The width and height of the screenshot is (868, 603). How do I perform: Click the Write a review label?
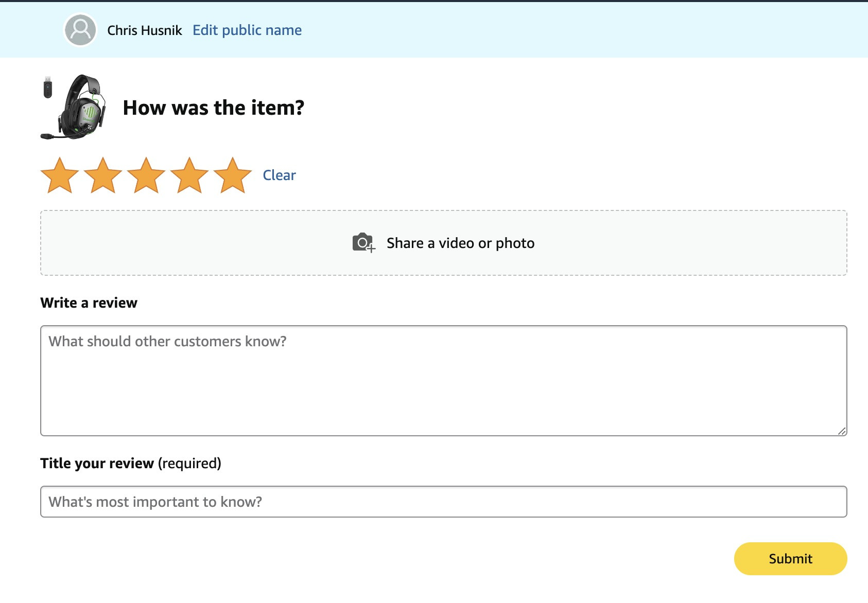tap(89, 303)
